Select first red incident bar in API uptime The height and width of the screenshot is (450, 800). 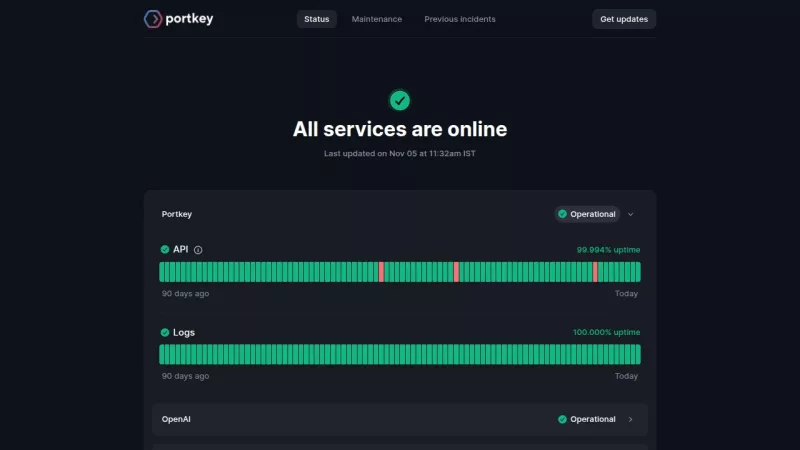[x=381, y=272]
